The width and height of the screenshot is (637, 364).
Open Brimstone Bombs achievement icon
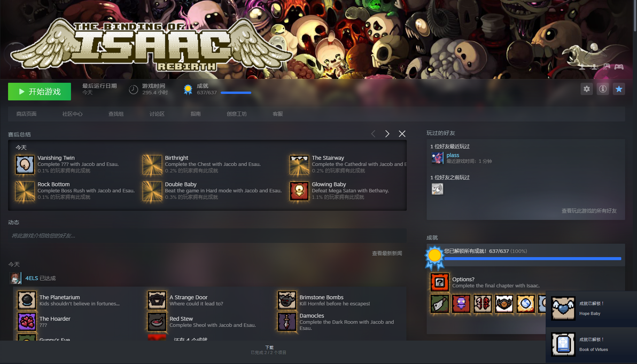point(287,300)
